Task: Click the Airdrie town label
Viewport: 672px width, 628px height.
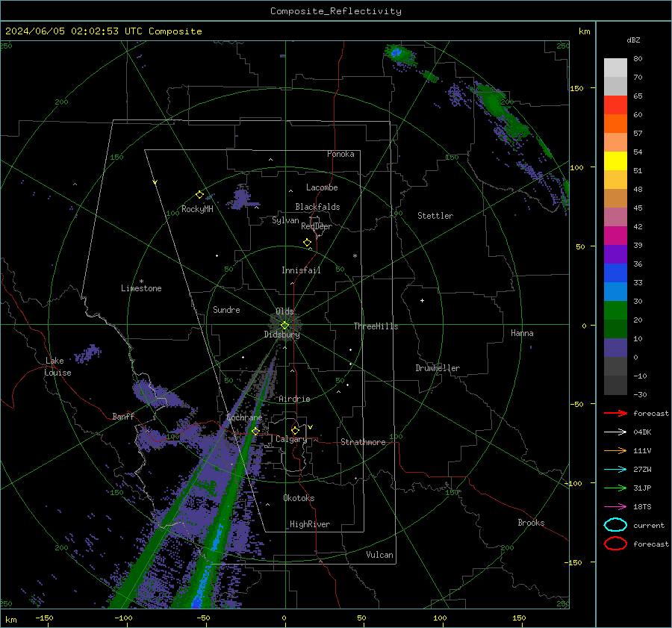Action: 294,399
